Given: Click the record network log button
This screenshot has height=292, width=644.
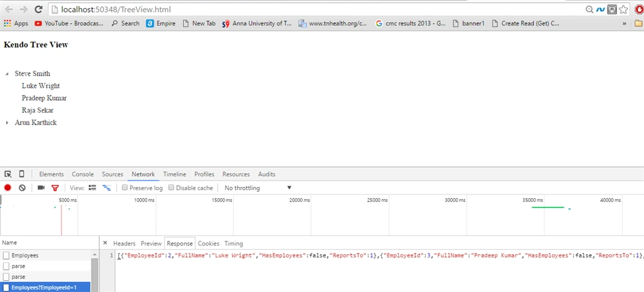Looking at the screenshot, I should point(8,188).
